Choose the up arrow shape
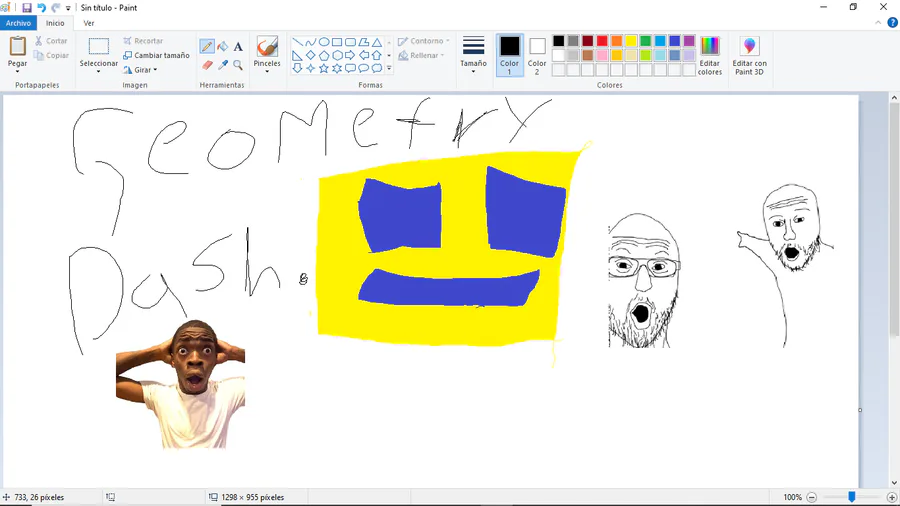900x506 pixels. click(x=377, y=55)
